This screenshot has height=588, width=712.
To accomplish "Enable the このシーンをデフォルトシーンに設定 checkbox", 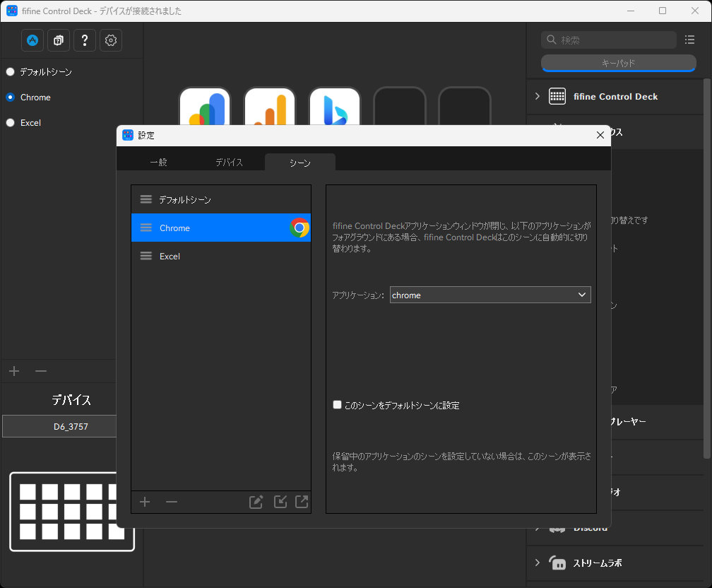I will [337, 404].
